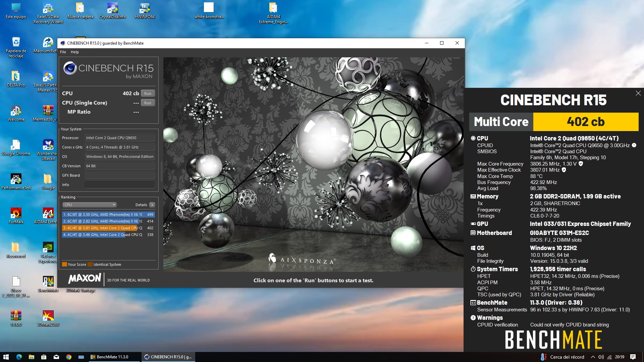Select AMD Phenom II X6 3.50 GHz ranking row
Screen dimensions: 644x362
pos(108,215)
